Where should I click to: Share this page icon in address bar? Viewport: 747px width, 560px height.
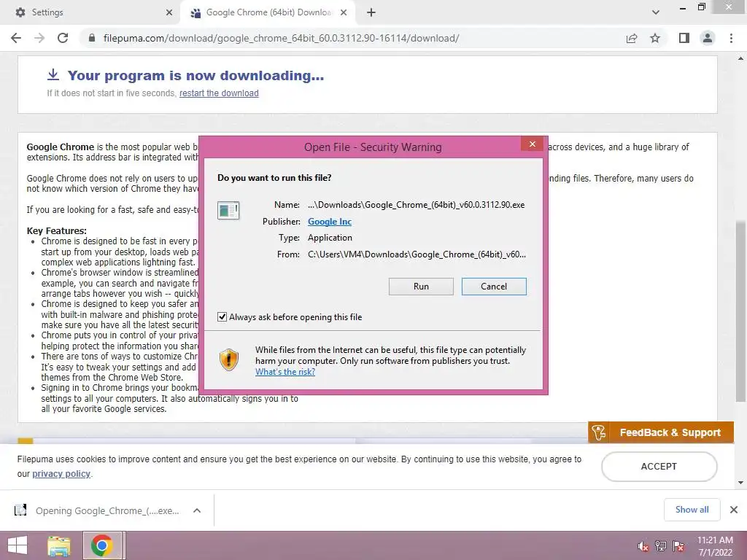pos(632,38)
